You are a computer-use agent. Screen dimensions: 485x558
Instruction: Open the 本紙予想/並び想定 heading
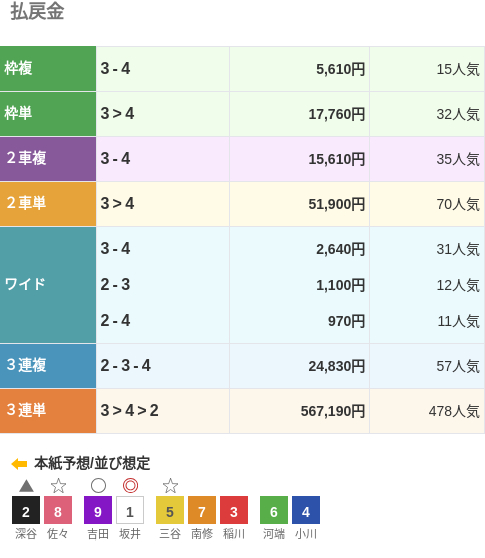click(92, 463)
